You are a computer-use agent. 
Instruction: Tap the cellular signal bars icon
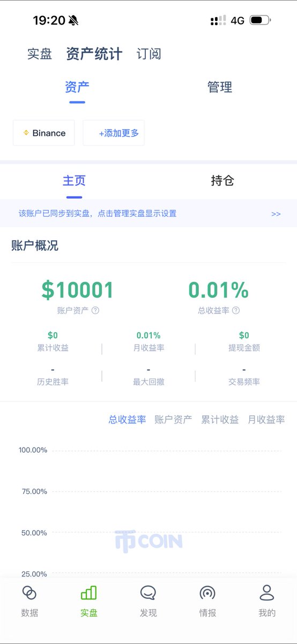(218, 20)
